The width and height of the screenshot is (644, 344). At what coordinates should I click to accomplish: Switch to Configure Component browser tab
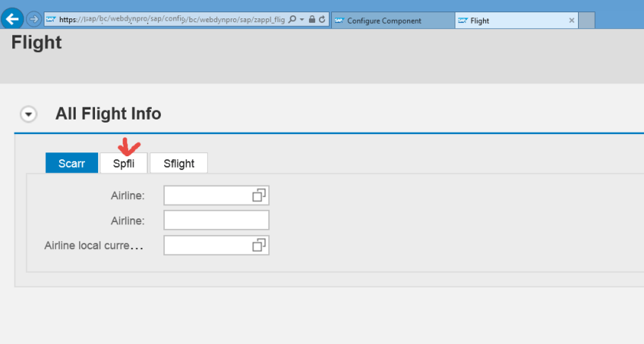(393, 21)
